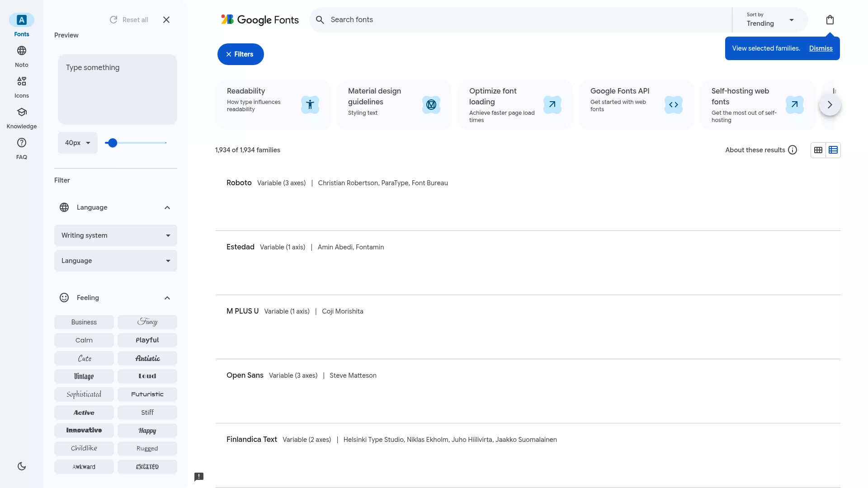The image size is (868, 488).
Task: Click the Google Fonts API code icon
Action: pos(674,105)
